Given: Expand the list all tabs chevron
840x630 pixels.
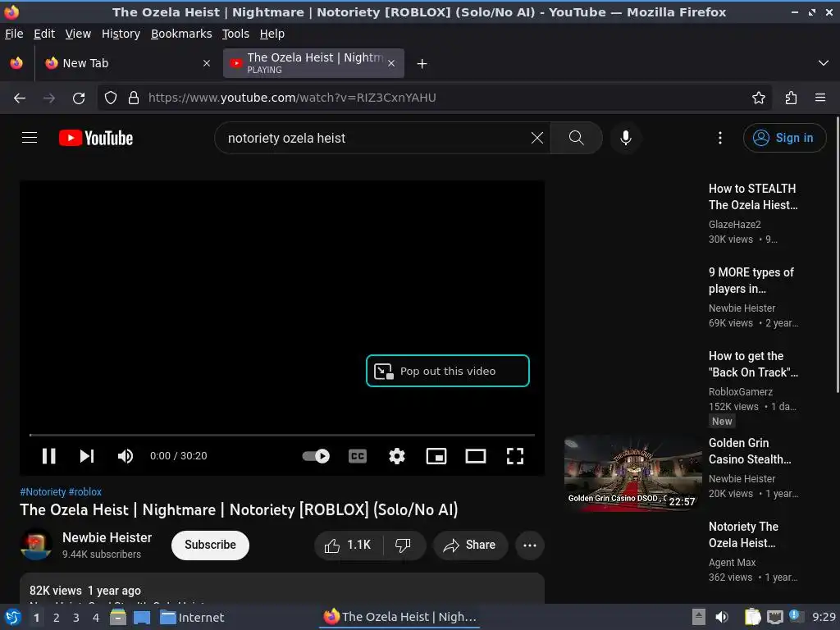Looking at the screenshot, I should (x=823, y=63).
